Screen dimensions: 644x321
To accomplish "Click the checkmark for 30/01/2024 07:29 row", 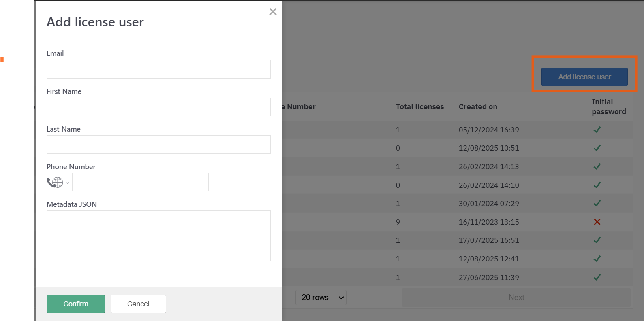I will (597, 203).
